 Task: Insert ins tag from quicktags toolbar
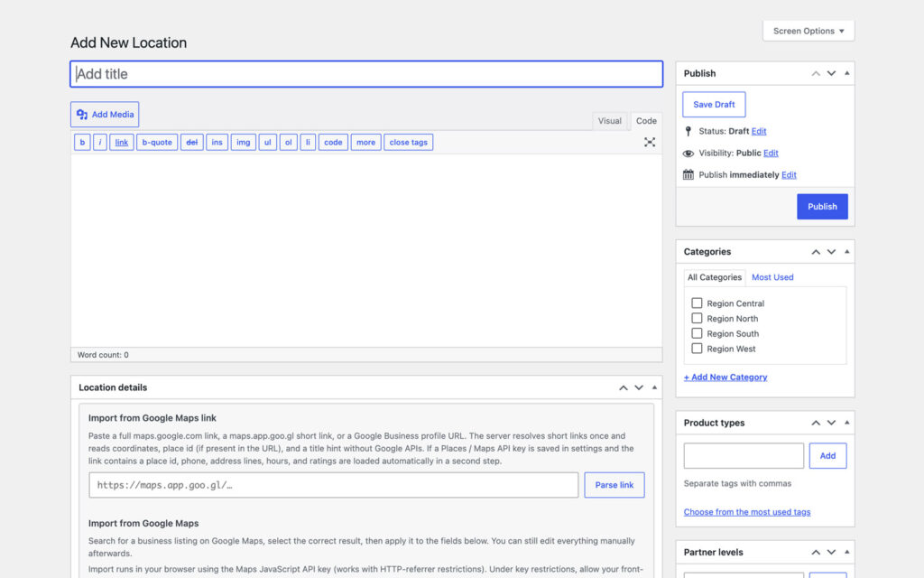[x=217, y=142]
